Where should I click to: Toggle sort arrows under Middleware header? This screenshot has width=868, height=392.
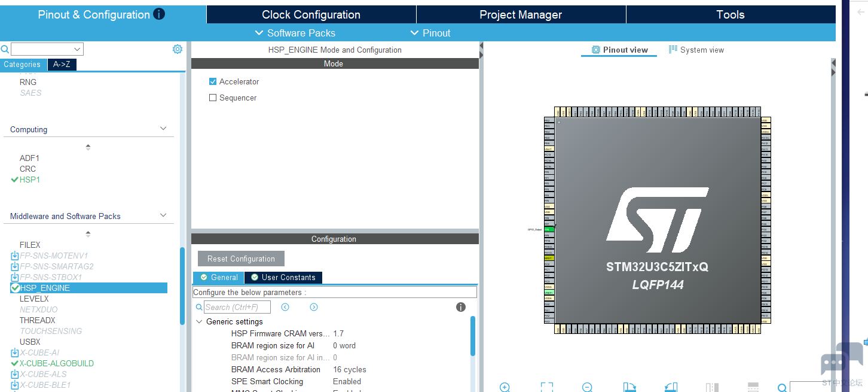coord(88,233)
